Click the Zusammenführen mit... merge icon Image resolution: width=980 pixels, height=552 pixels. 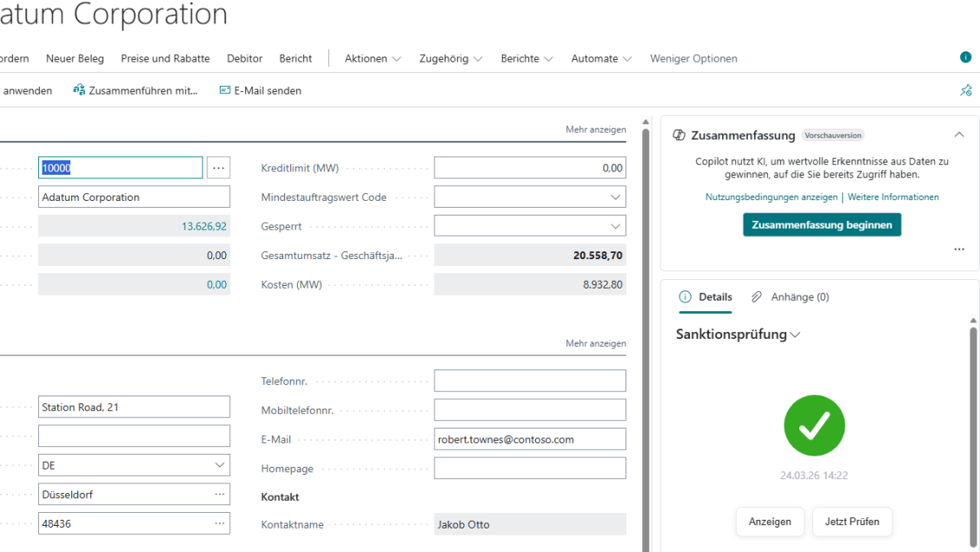[x=79, y=90]
